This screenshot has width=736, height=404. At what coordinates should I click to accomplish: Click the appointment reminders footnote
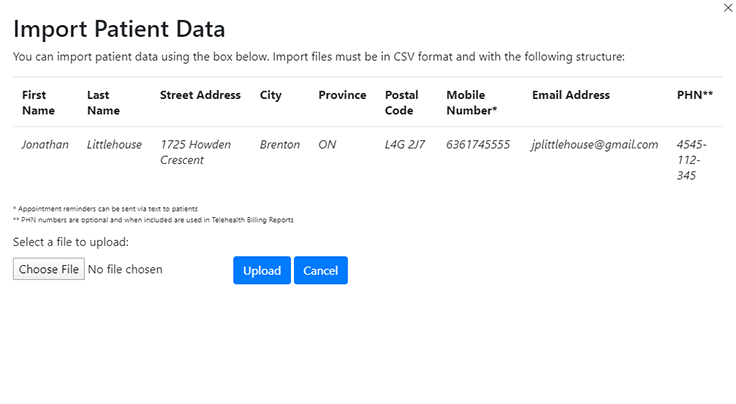point(106,209)
